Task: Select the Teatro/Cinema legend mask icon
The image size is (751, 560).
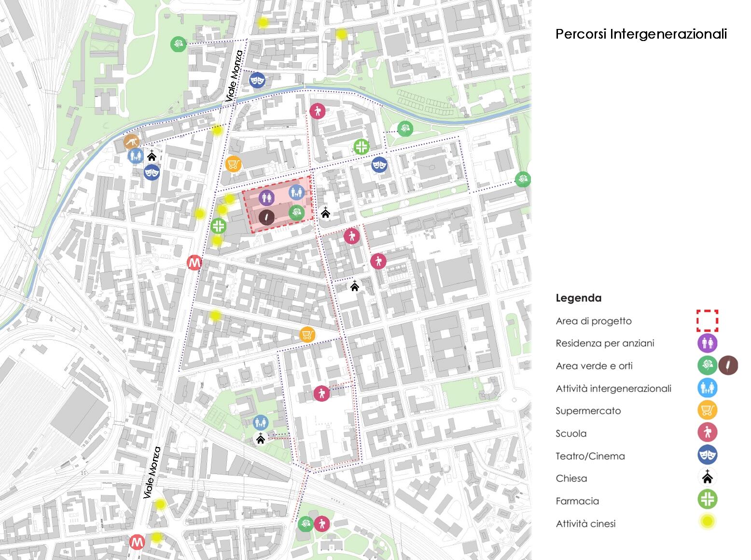Action: 707,455
